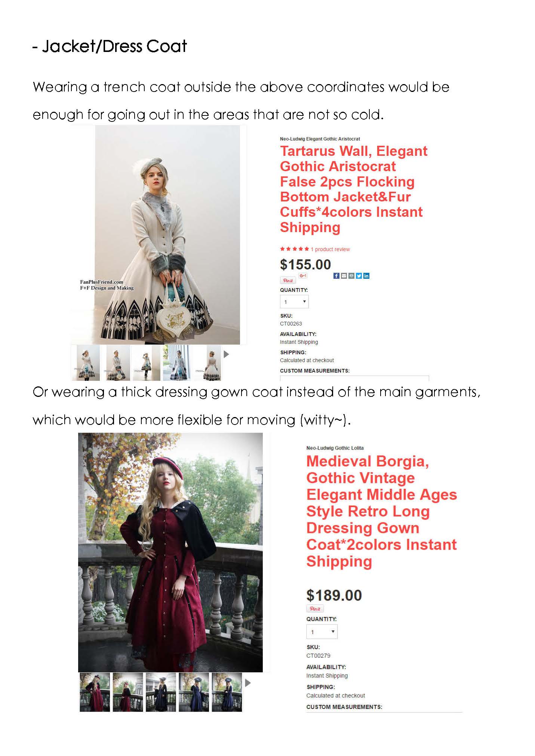Select the back-view thumbnail of the white jacket
The height and width of the screenshot is (756, 535).
[x=208, y=363]
